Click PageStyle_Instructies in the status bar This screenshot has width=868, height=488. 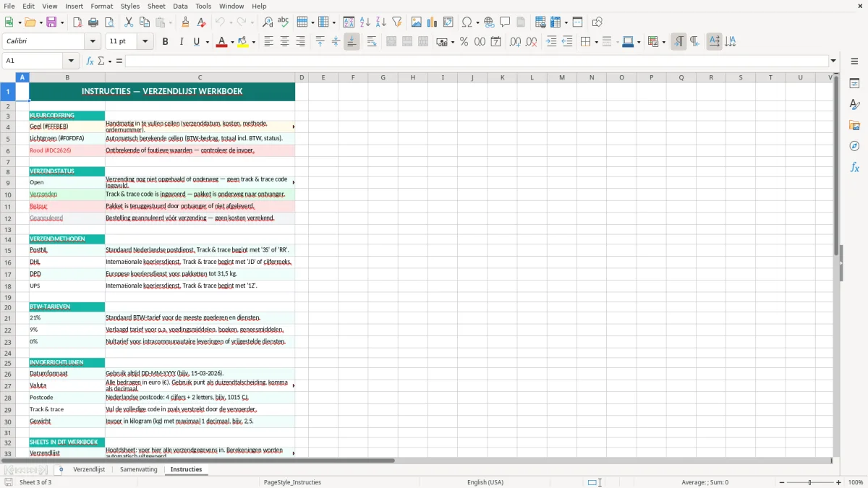pos(292,482)
